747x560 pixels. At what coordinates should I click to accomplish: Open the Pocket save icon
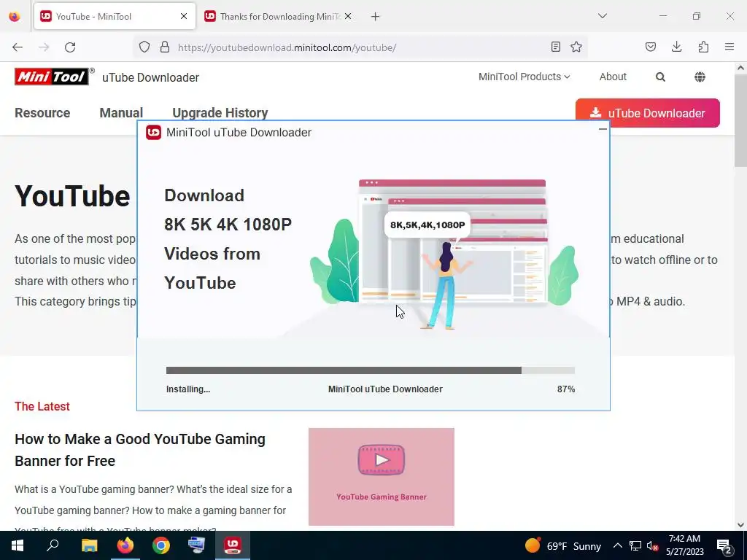[x=650, y=47]
